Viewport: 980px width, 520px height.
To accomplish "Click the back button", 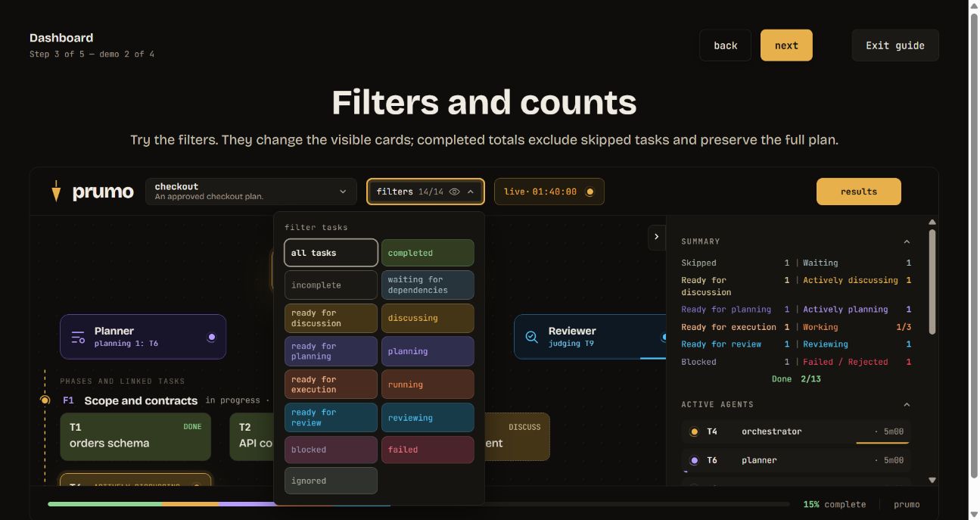I will point(725,45).
